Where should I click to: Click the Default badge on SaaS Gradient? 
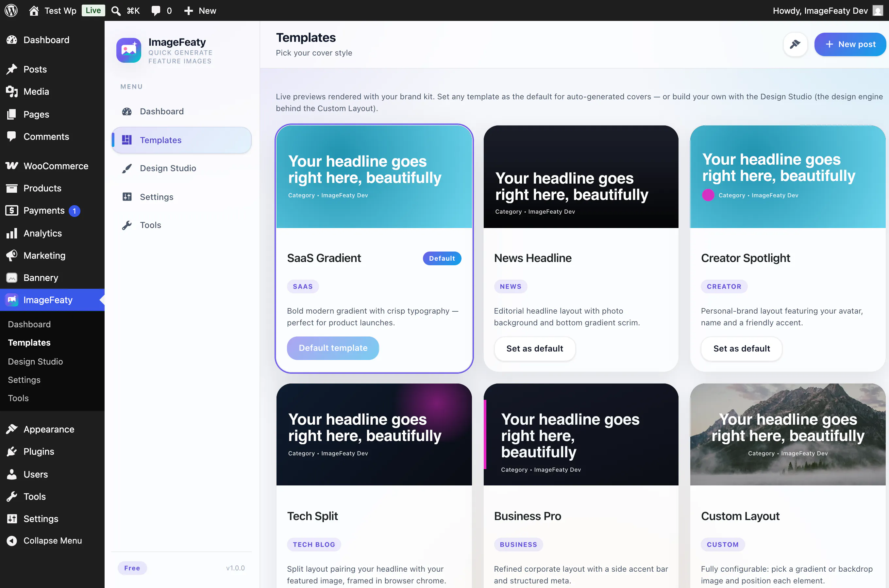tap(442, 258)
